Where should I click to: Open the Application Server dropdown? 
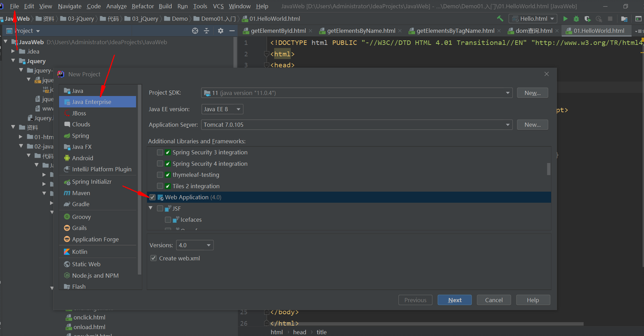[357, 125]
